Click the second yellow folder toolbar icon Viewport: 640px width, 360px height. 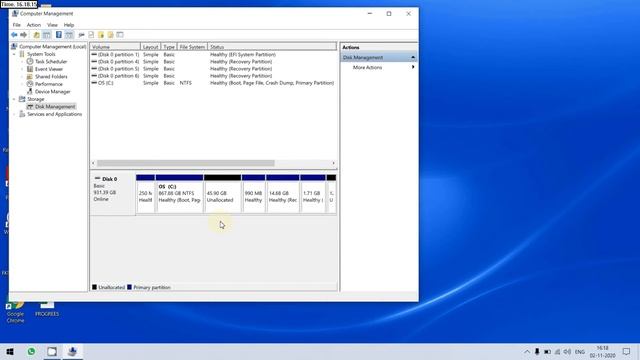pos(110,35)
